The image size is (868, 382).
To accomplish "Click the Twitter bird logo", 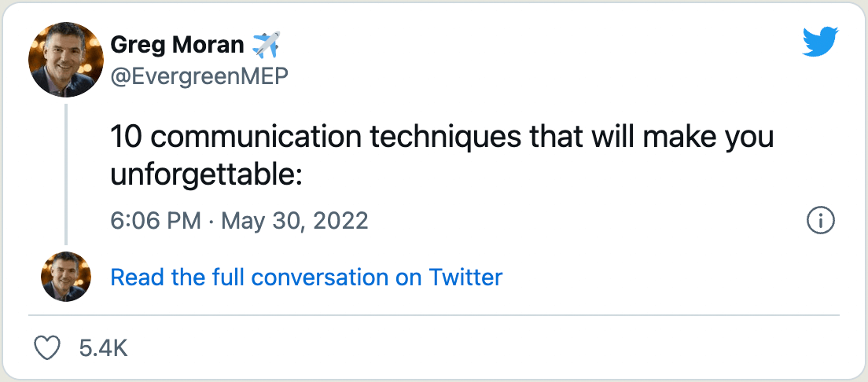I will coord(821,42).
